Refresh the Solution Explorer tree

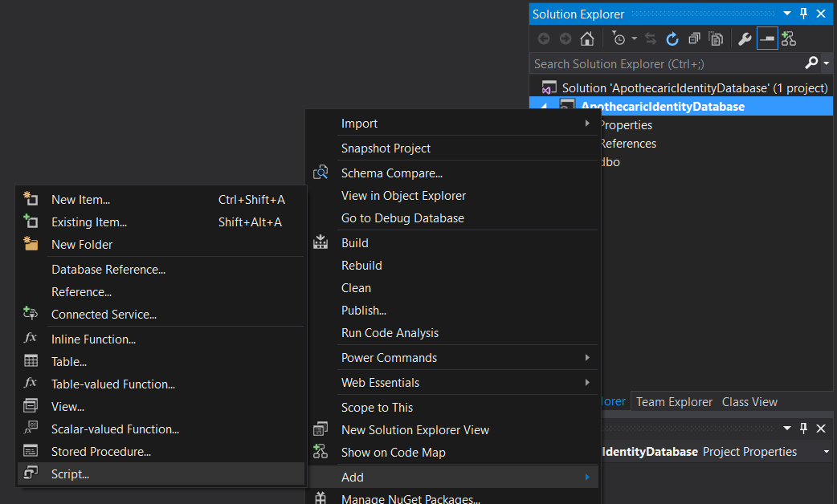pyautogui.click(x=672, y=39)
